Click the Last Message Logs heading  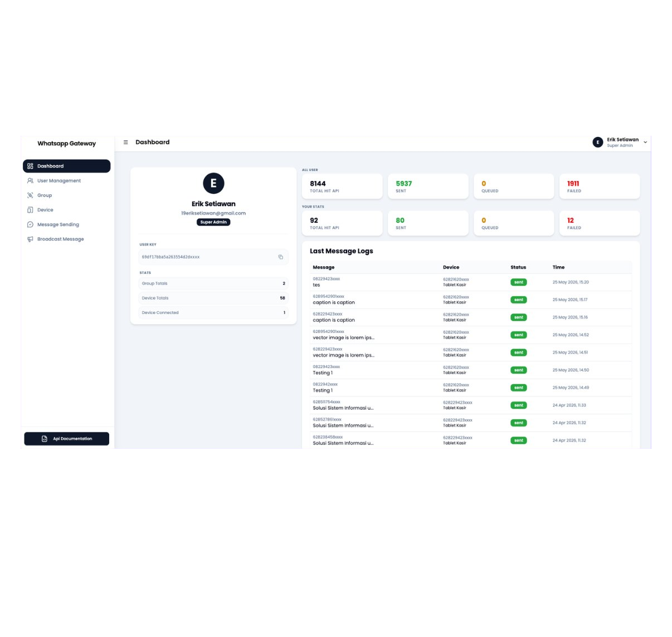342,251
